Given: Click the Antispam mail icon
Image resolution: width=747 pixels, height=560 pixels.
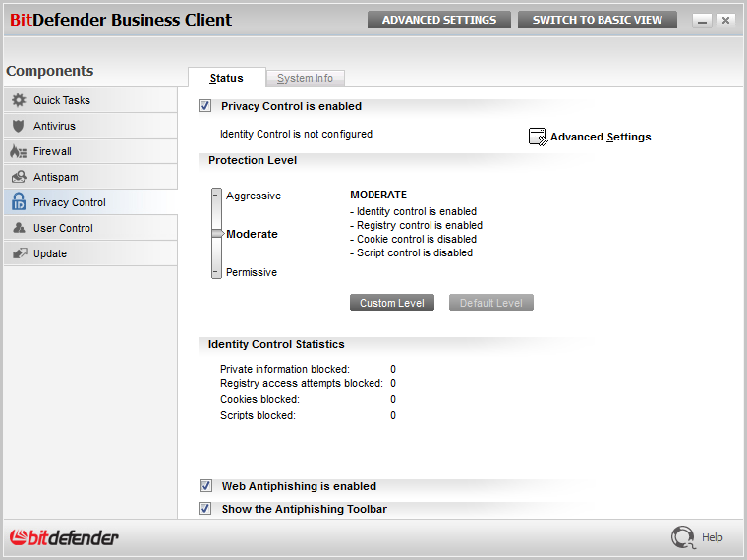Looking at the screenshot, I should tap(19, 177).
